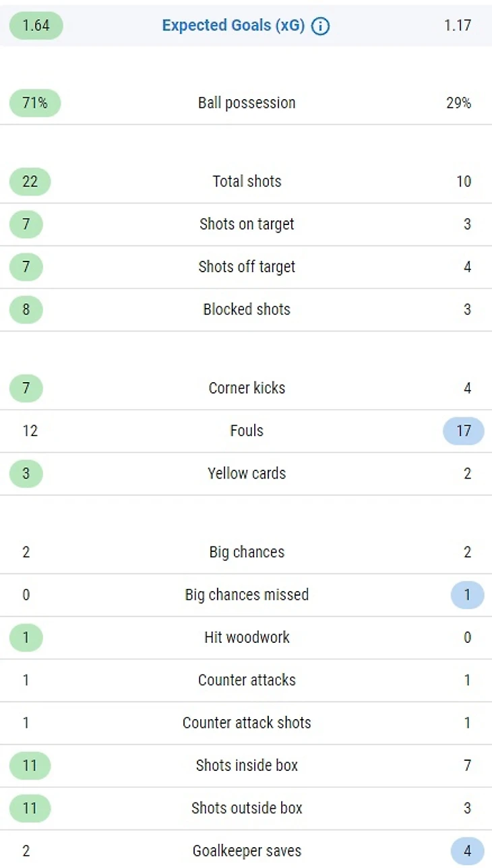Image resolution: width=492 pixels, height=868 pixels.
Task: Click the Shots off target label
Action: [247, 267]
